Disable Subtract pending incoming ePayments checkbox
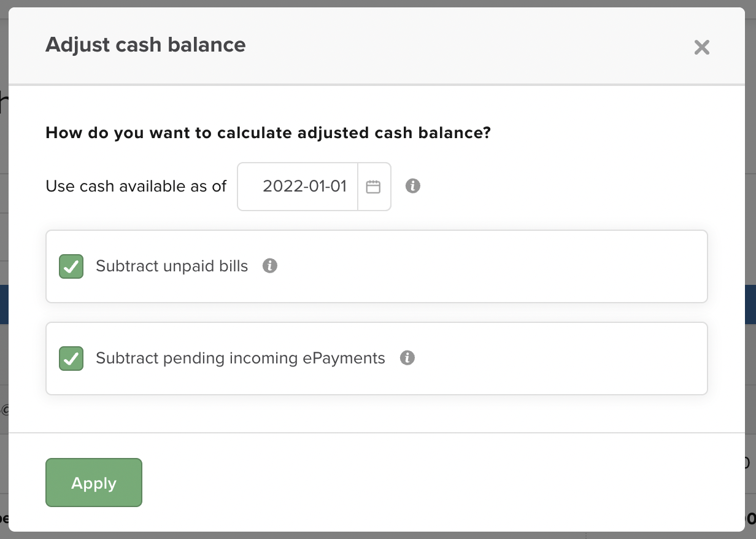Image resolution: width=756 pixels, height=539 pixels. tap(71, 359)
